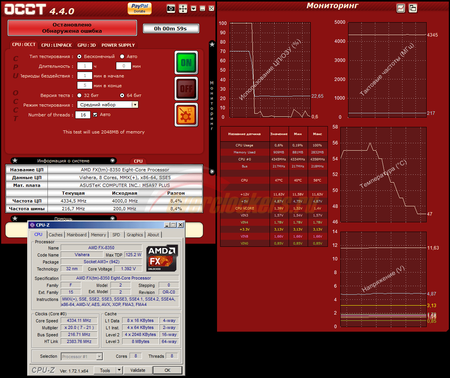Select infinite (Бесконечный) test type
450x378 pixels.
(79, 56)
